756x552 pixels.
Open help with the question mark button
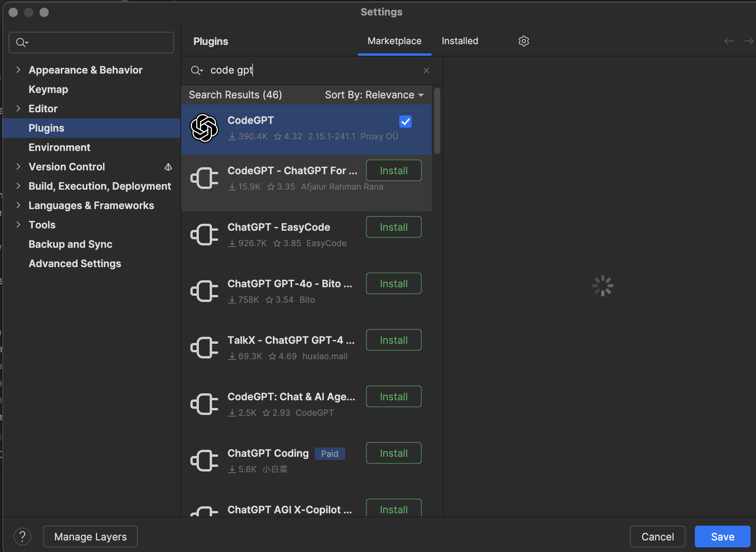22,537
